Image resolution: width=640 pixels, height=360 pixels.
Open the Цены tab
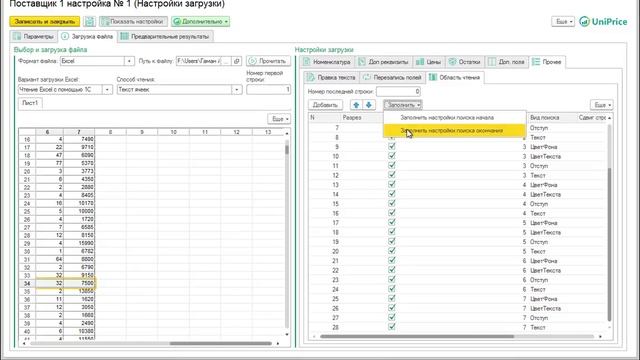429,62
